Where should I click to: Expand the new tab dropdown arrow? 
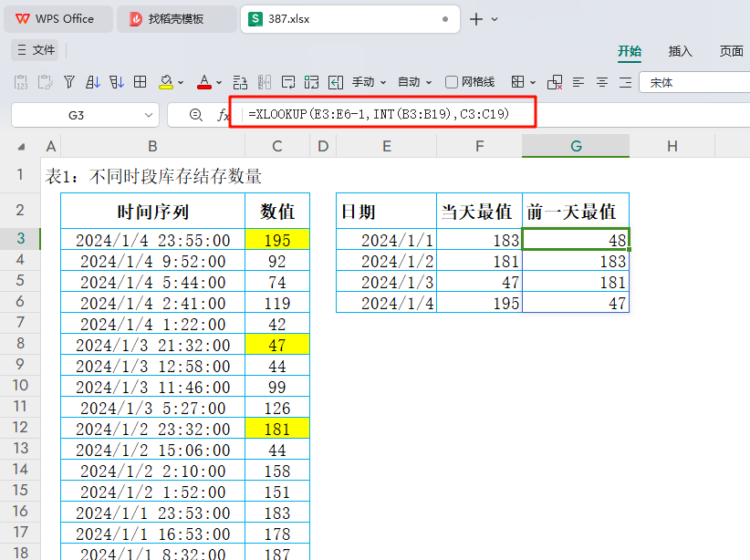point(495,19)
